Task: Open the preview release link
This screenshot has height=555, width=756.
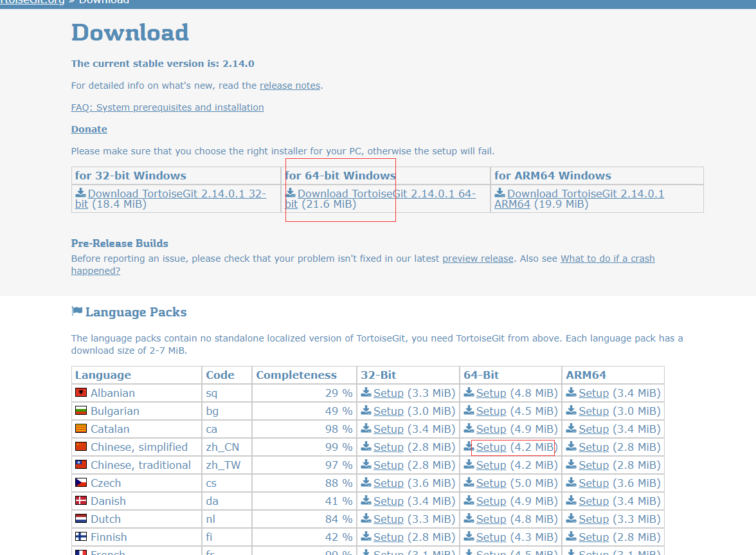Action: click(x=478, y=259)
